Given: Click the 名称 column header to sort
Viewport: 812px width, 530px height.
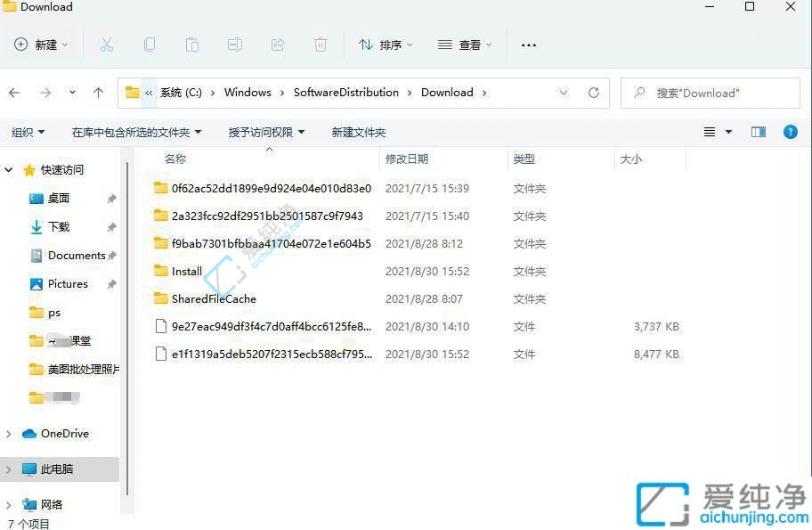Looking at the screenshot, I should [175, 159].
